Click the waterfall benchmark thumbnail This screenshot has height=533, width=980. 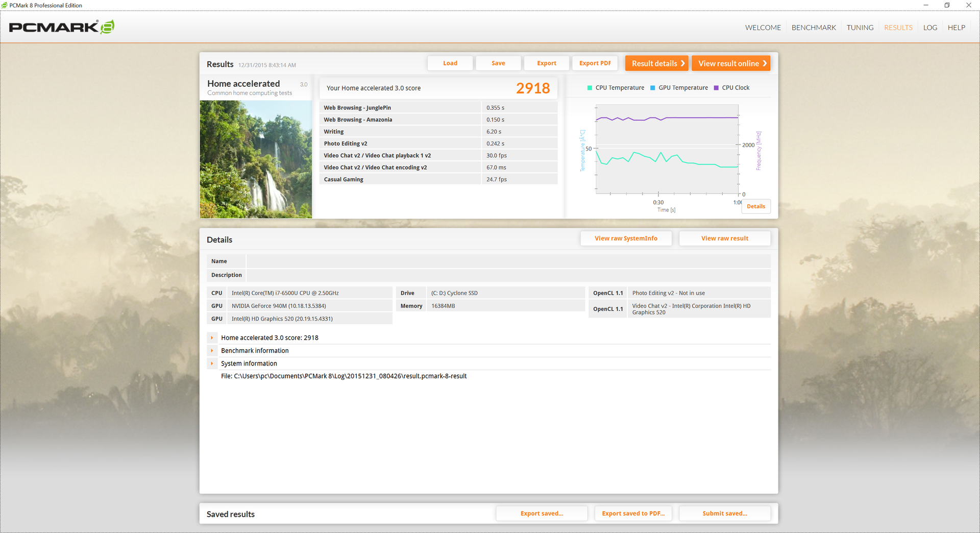pyautogui.click(x=256, y=159)
